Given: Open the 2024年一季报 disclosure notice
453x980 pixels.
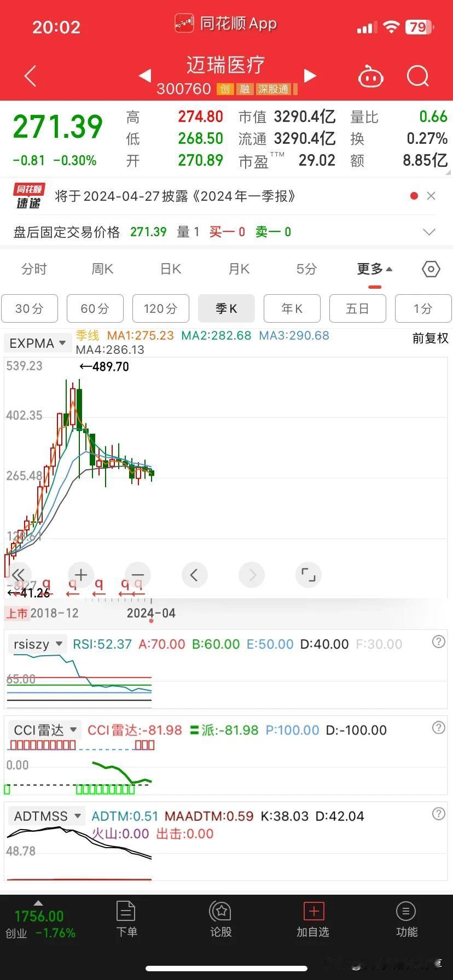Looking at the screenshot, I should [175, 196].
